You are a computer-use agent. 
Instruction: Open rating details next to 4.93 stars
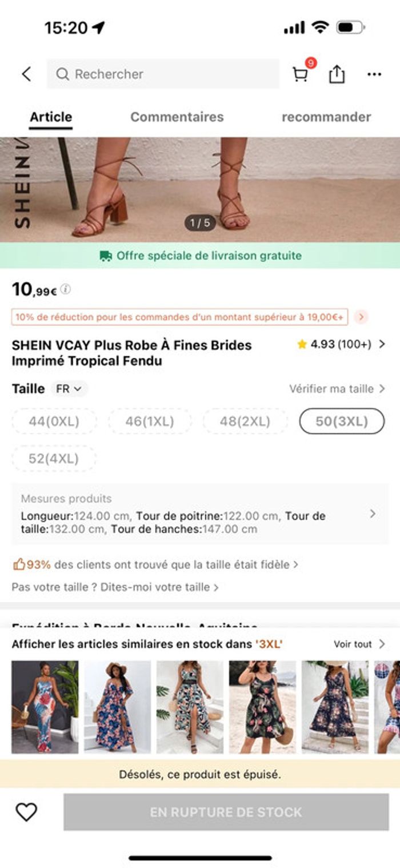(382, 344)
